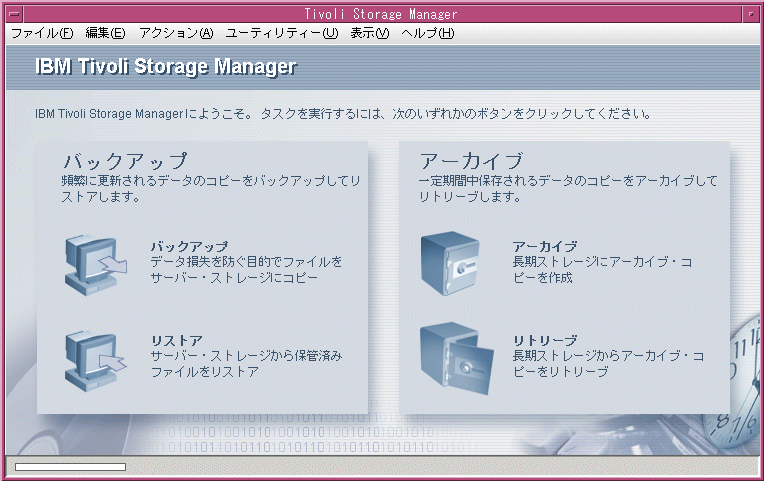
Task: Click the bold バックアップ link label
Action: point(189,247)
